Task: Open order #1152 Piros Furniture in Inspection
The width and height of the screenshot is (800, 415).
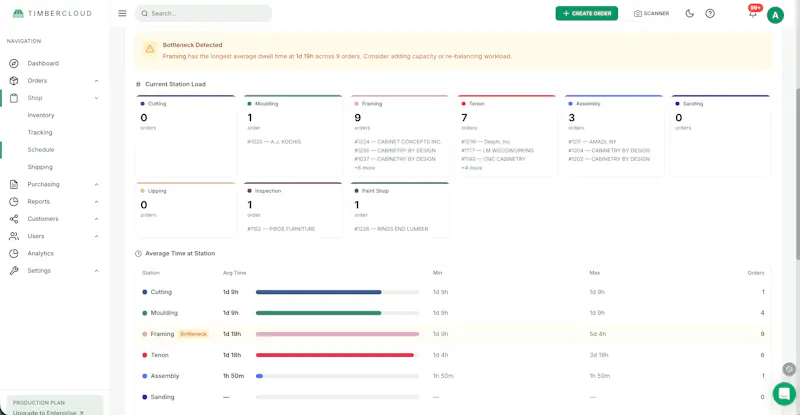Action: point(281,229)
